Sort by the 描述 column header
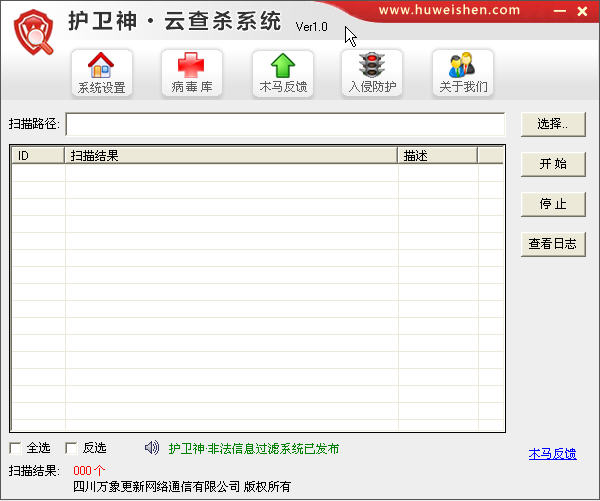 438,155
